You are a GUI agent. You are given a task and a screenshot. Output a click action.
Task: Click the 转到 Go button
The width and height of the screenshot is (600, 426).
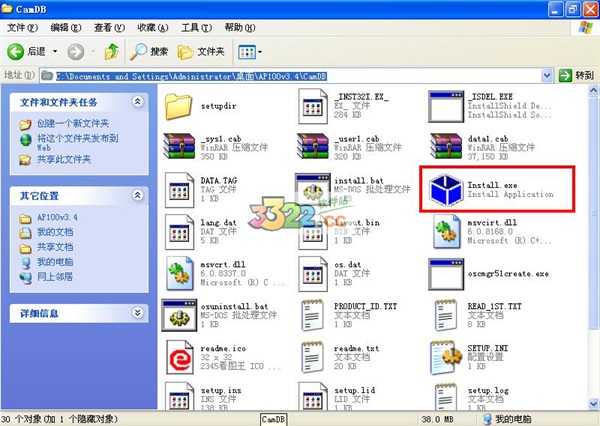[x=577, y=75]
